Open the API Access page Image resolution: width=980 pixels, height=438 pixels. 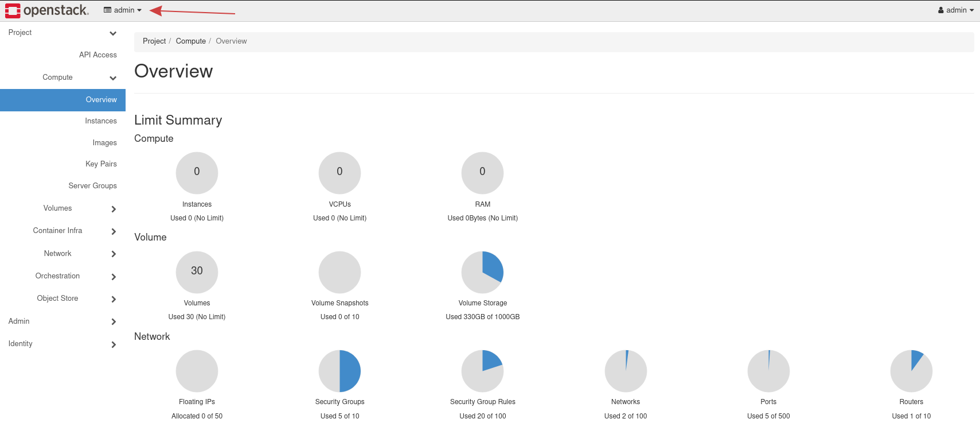pos(97,55)
